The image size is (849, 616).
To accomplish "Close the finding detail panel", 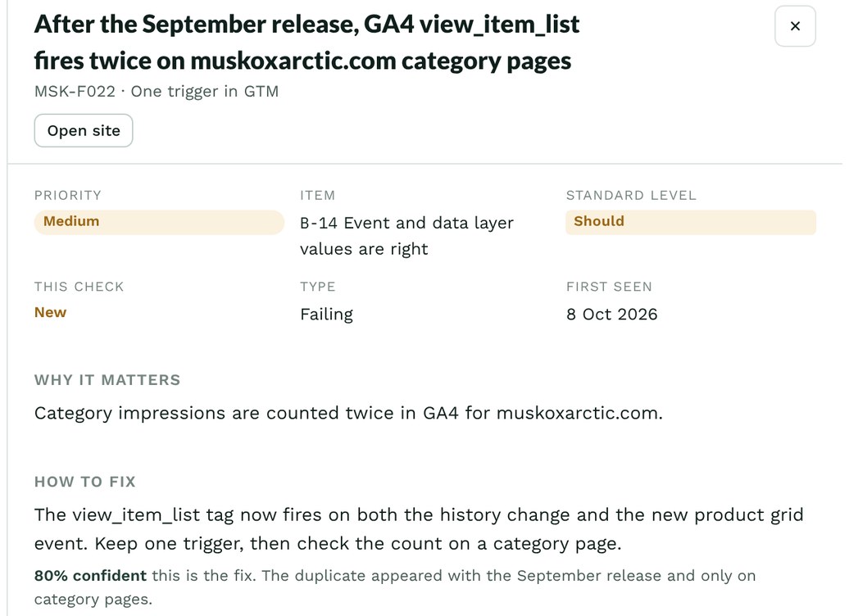I will point(795,26).
